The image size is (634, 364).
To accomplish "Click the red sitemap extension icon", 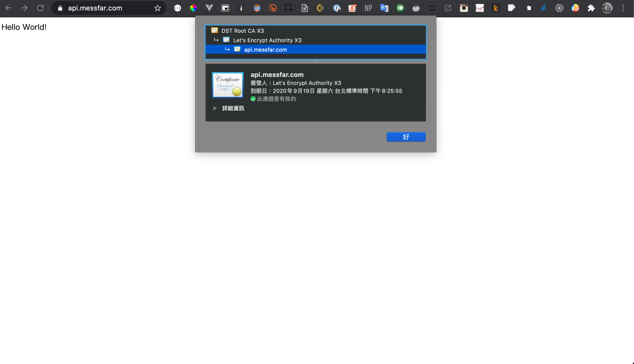I will [352, 8].
